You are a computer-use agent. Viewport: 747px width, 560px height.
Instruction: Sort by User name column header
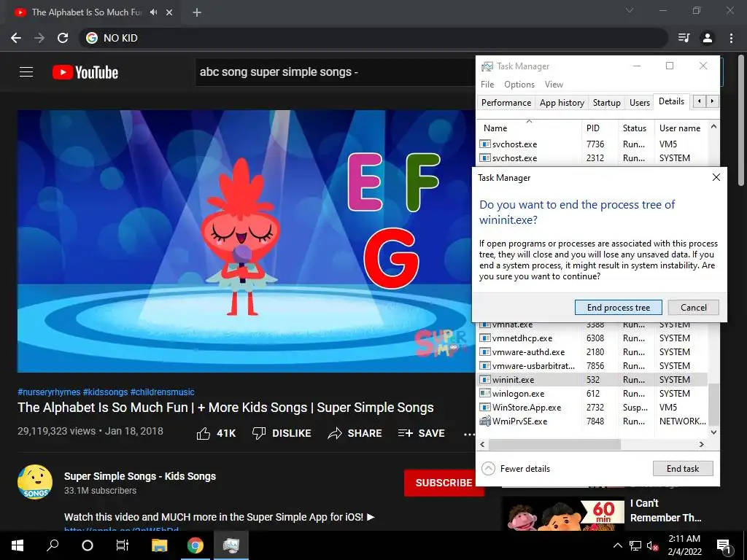click(x=681, y=128)
